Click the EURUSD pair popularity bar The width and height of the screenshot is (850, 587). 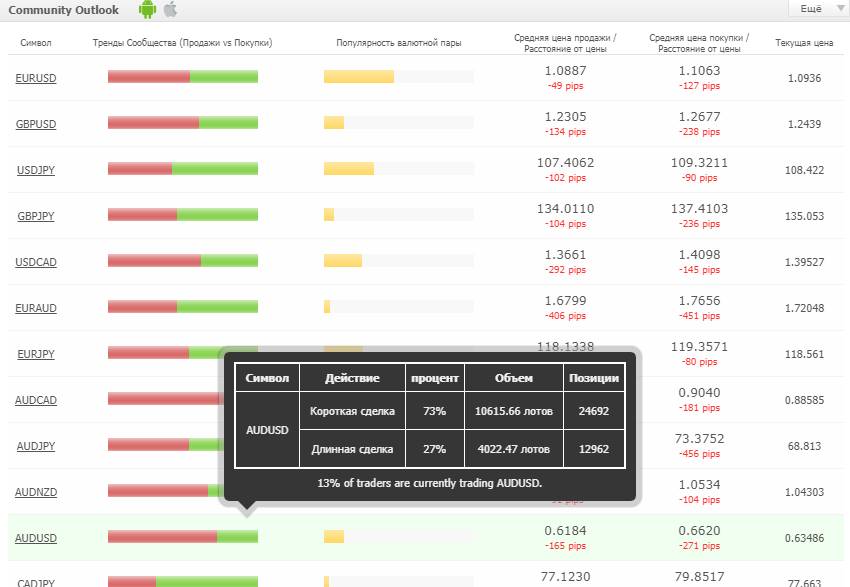point(398,77)
